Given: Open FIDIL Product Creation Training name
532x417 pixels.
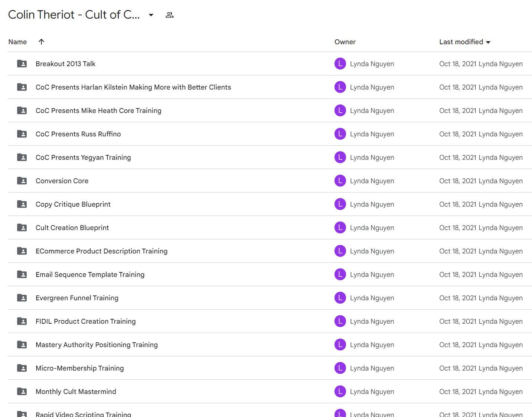Looking at the screenshot, I should coord(86,321).
